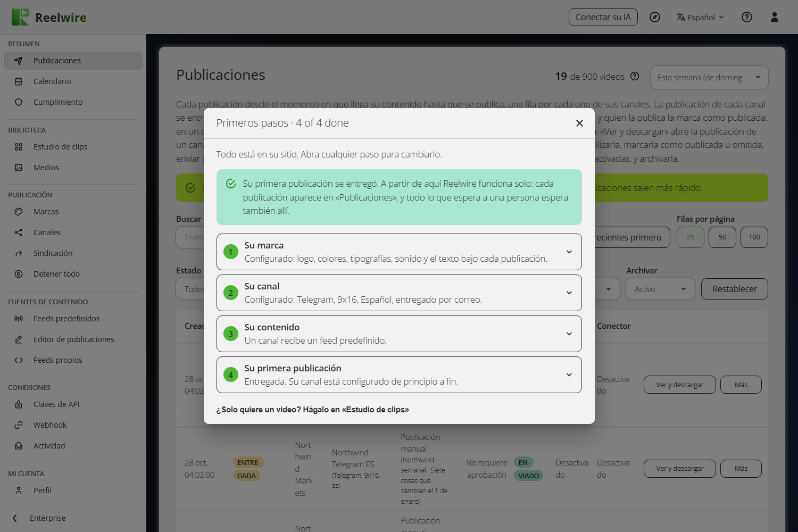This screenshot has height=532, width=798.
Task: Click the Cumplimiento shield icon
Action: 19,102
